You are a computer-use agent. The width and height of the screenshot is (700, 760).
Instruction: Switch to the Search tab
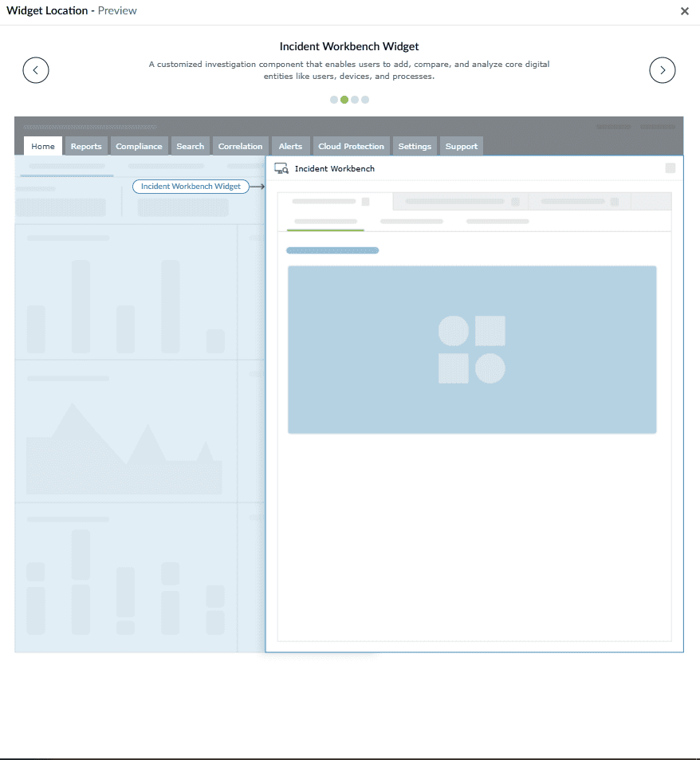[191, 147]
